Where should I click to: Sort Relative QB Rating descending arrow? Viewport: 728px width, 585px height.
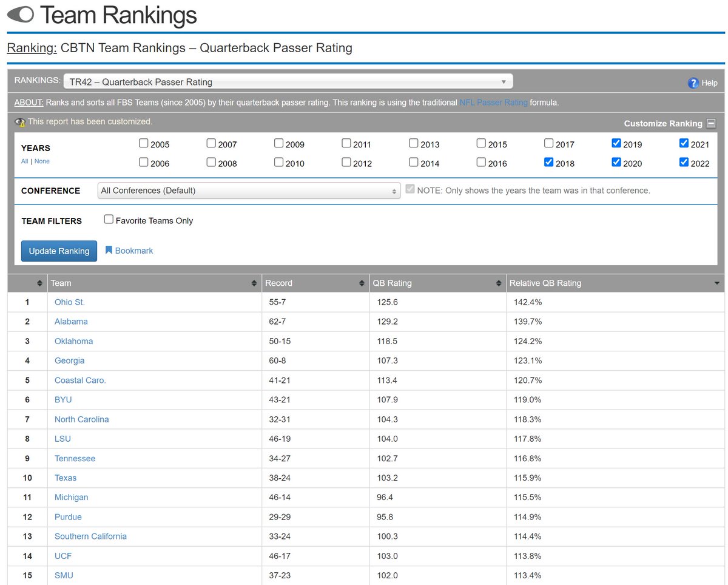[x=717, y=283]
